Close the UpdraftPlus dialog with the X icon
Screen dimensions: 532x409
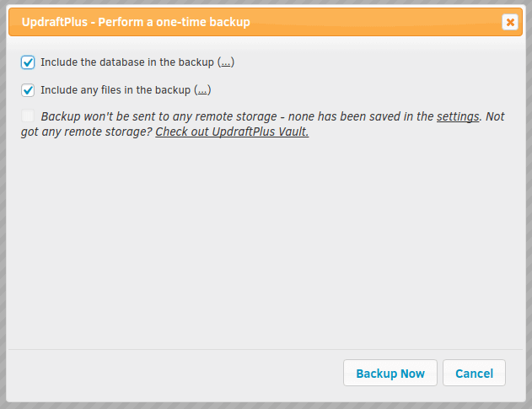[510, 22]
